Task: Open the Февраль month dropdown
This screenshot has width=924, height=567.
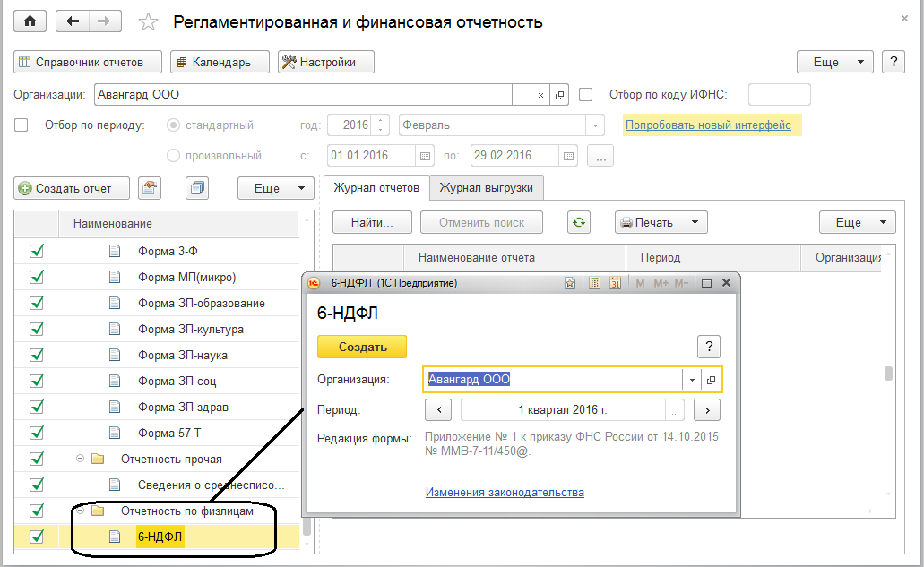Action: point(594,125)
